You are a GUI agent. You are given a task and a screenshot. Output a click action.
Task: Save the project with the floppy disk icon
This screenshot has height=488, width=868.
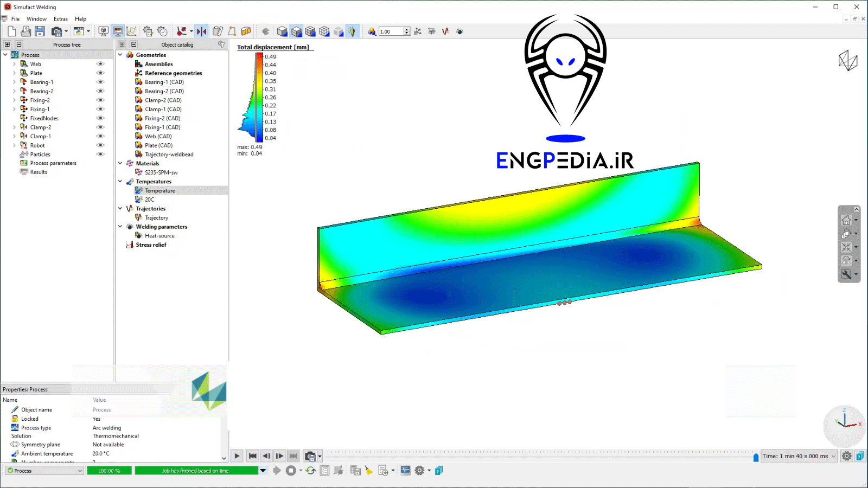pos(40,31)
